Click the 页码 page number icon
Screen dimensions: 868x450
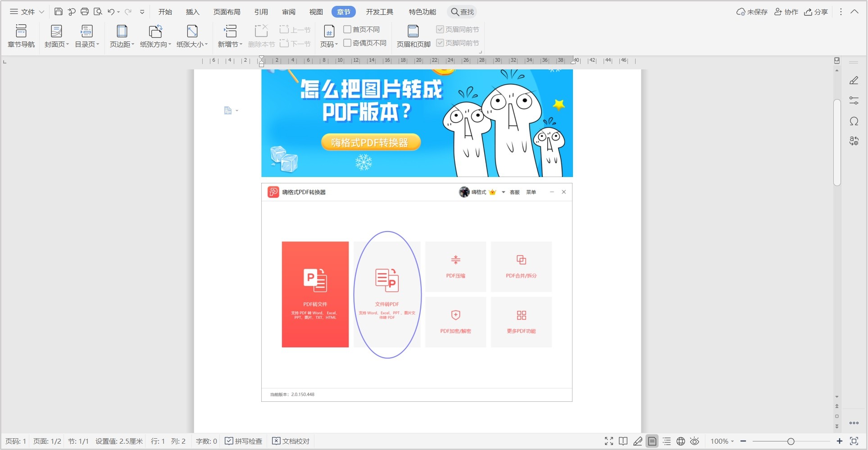coord(329,31)
